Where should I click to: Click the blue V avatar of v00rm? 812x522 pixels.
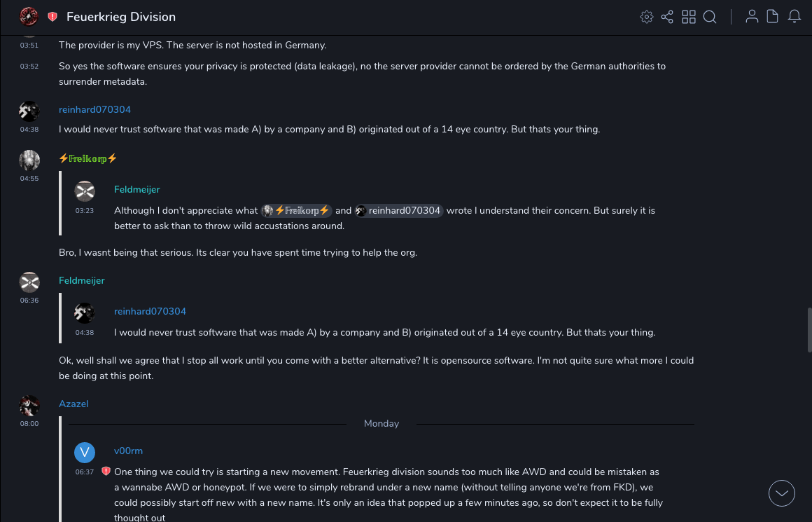click(x=85, y=452)
